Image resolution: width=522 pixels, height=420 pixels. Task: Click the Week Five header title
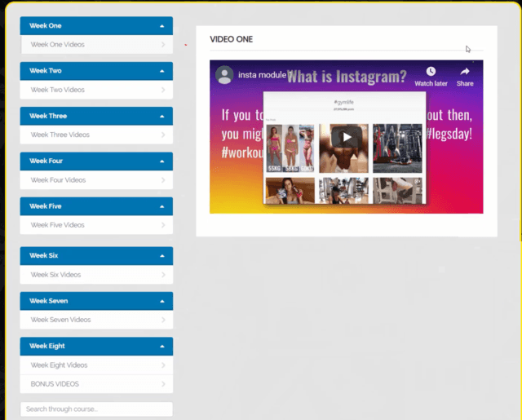pos(46,206)
